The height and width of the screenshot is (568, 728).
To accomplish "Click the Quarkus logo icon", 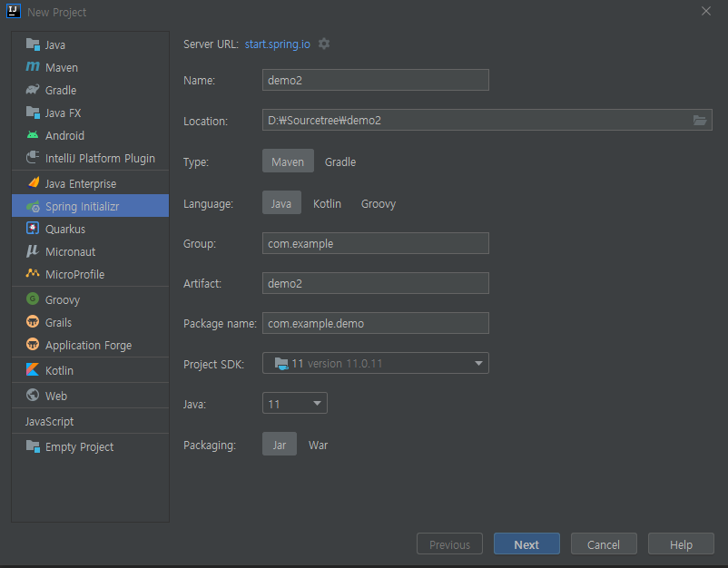I will tap(33, 229).
